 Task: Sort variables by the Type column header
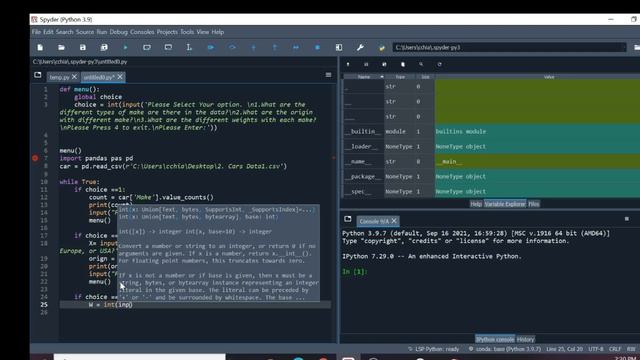click(400, 77)
